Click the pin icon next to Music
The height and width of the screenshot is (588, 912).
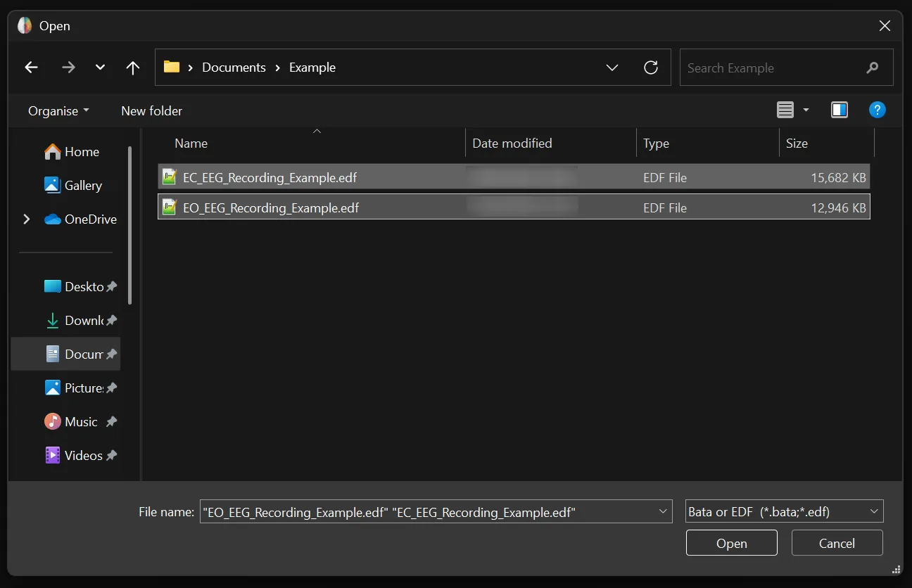pyautogui.click(x=111, y=421)
